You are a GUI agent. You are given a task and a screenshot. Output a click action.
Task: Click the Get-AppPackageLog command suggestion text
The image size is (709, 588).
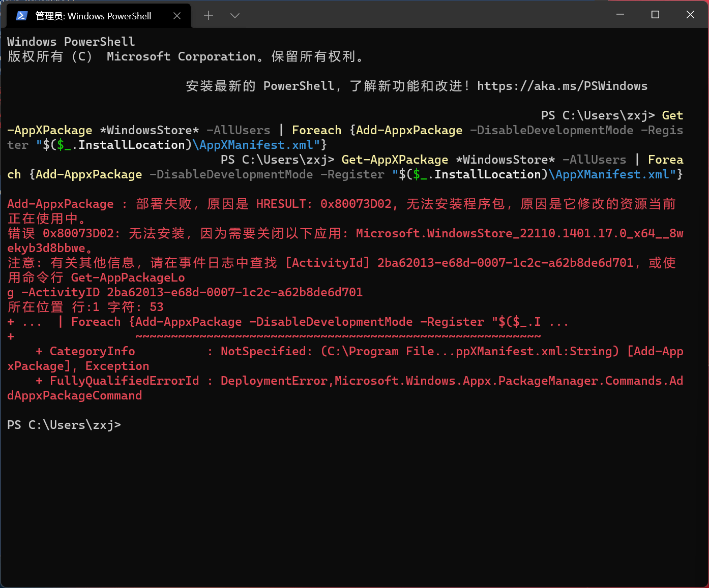127,277
